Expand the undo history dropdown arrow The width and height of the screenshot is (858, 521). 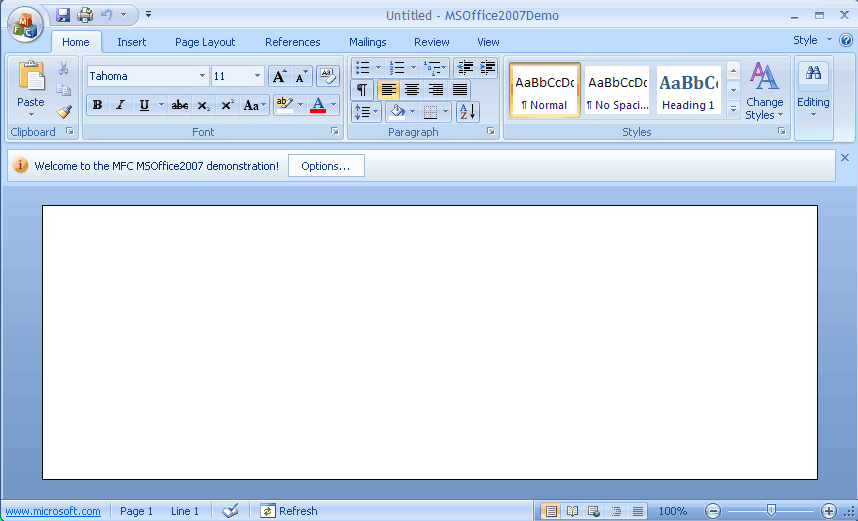(124, 15)
